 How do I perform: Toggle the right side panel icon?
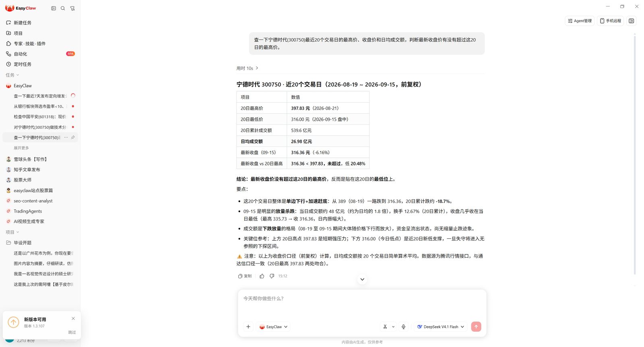(632, 21)
